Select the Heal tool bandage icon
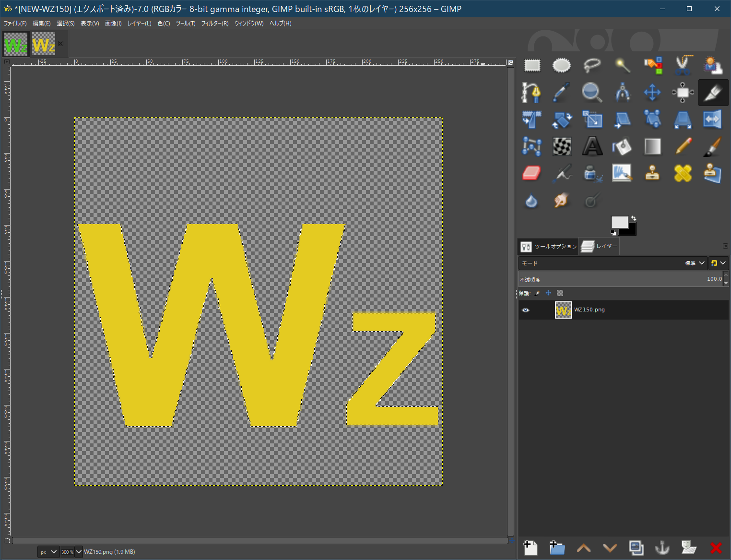Viewport: 731px width, 560px height. click(x=683, y=173)
